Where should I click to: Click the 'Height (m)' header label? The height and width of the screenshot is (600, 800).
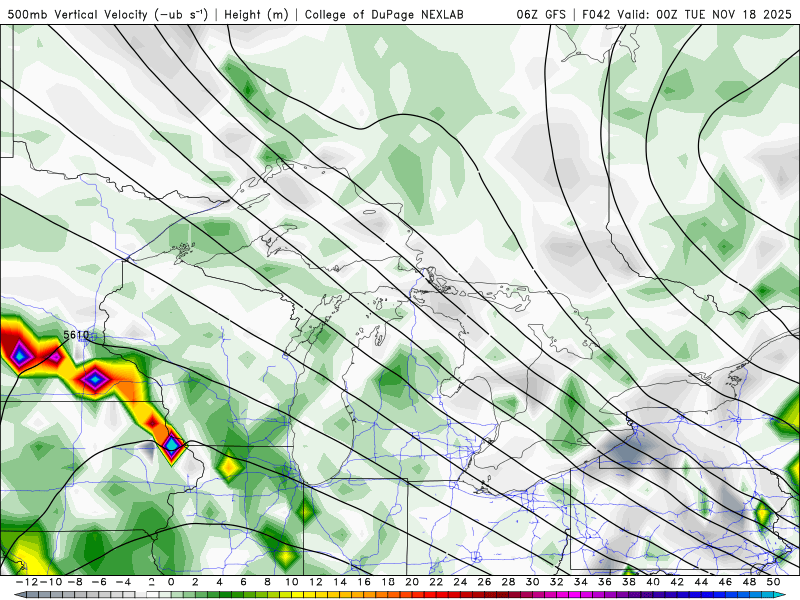(x=256, y=14)
